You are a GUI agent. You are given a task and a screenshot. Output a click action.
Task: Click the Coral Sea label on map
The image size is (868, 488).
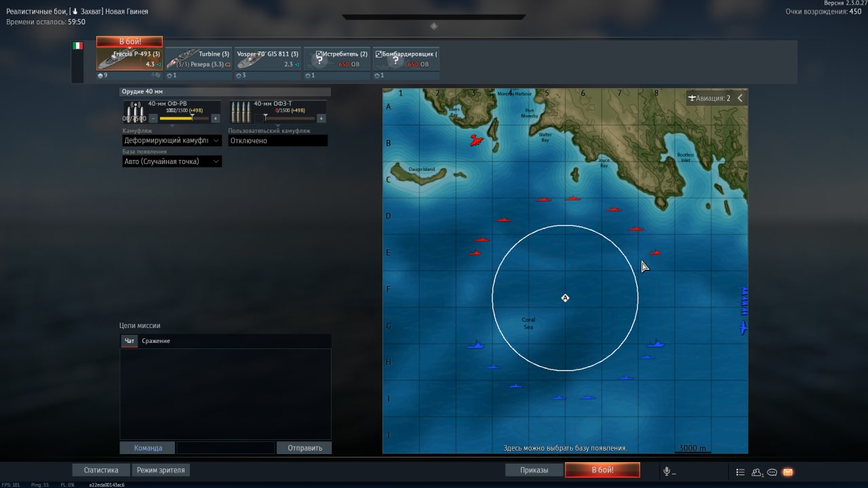[528, 323]
